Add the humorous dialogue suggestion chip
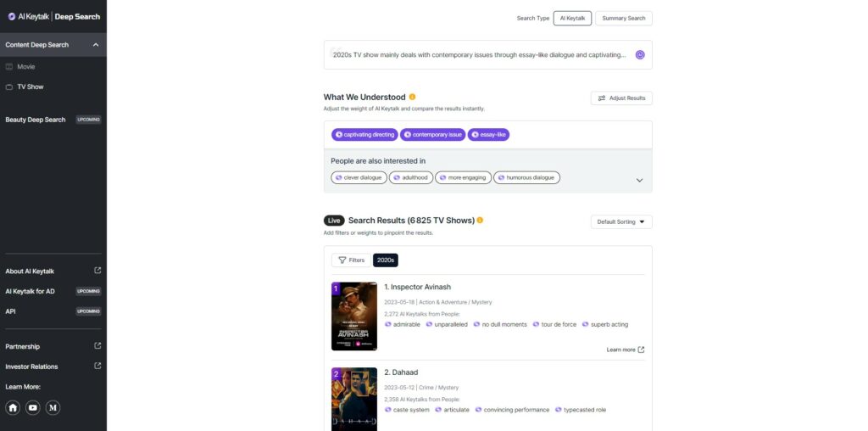This screenshot has width=868, height=431. [x=526, y=178]
